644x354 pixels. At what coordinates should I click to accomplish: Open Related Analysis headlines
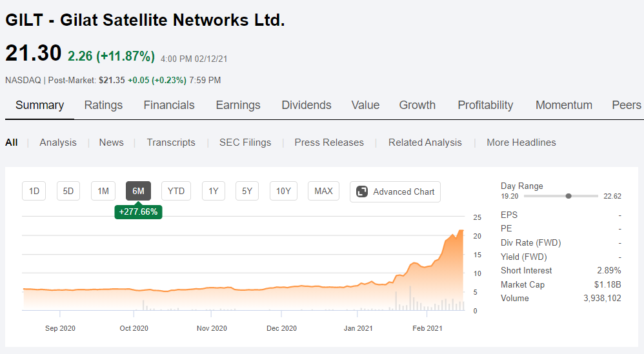(x=425, y=143)
